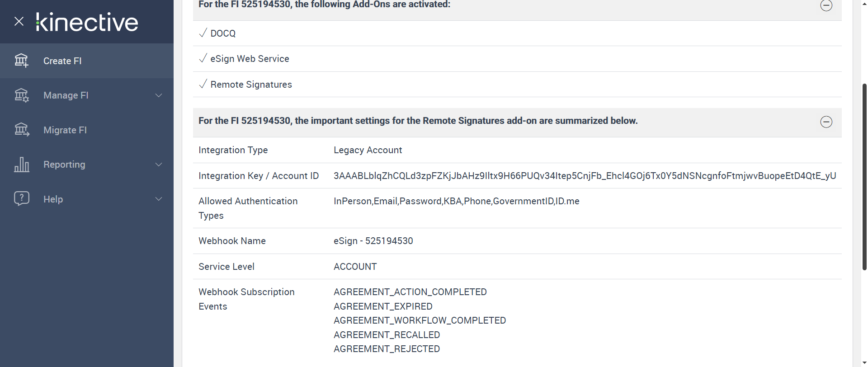Click the Manage FI gear-bank icon
Image resolution: width=868 pixels, height=367 pixels.
[21, 95]
